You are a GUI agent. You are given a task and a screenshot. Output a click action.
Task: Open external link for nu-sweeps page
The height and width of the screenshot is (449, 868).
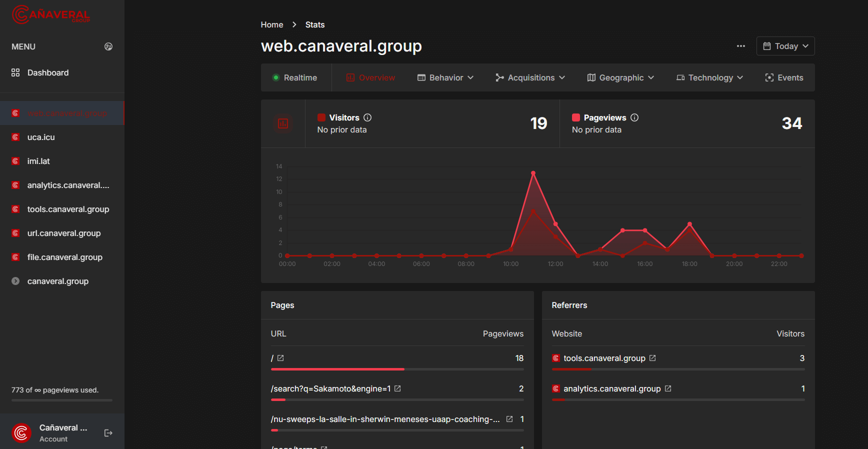[x=509, y=419]
